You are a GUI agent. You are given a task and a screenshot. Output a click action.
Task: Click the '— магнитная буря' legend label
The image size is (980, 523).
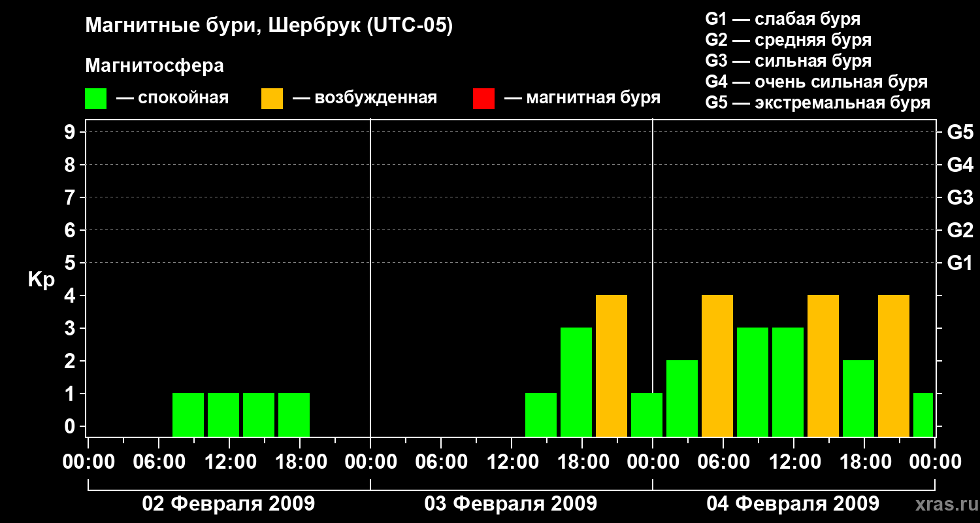(583, 99)
